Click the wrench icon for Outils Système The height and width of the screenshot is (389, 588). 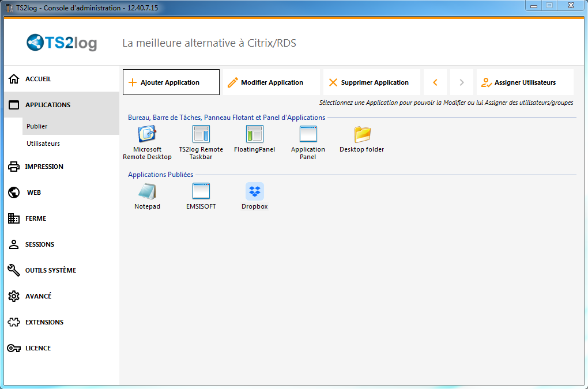pyautogui.click(x=14, y=270)
